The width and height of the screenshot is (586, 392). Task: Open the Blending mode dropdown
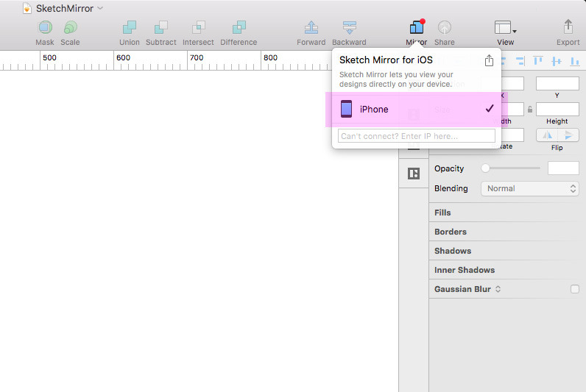[529, 188]
